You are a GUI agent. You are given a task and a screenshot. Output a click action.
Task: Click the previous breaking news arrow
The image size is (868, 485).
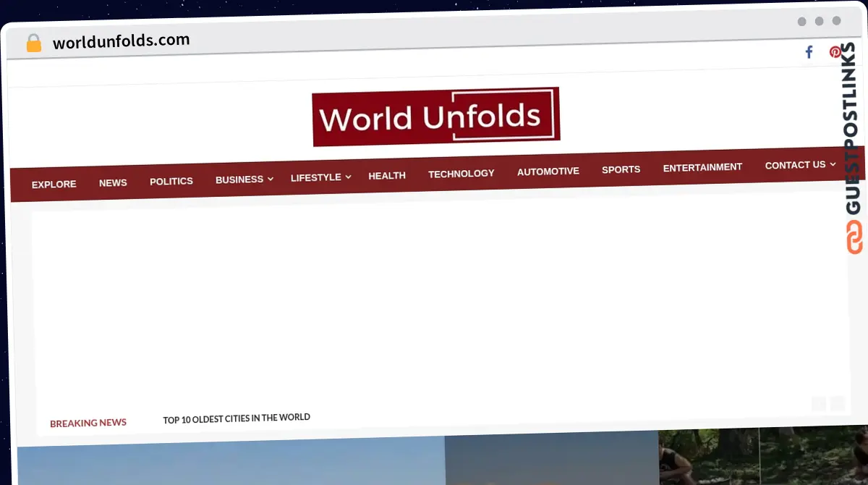[x=818, y=404]
